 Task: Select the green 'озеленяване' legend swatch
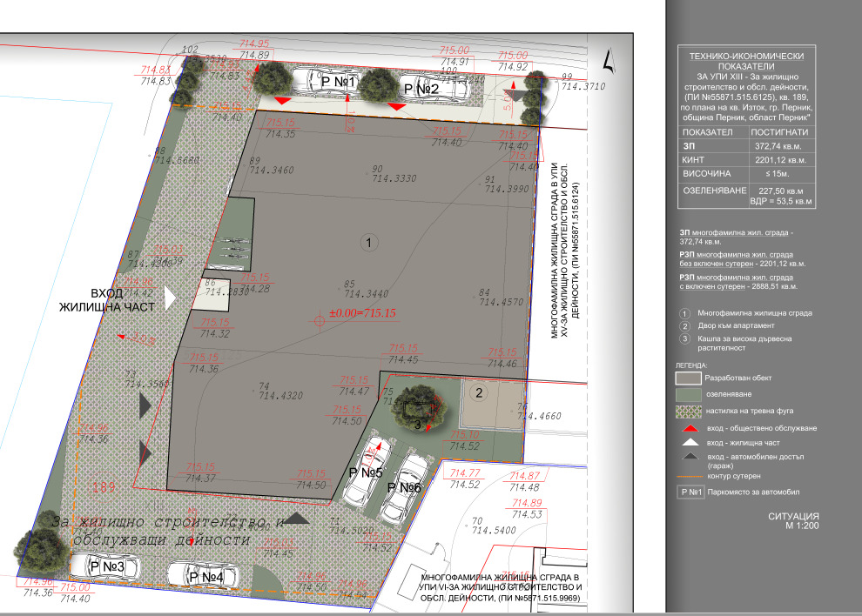[x=688, y=395]
